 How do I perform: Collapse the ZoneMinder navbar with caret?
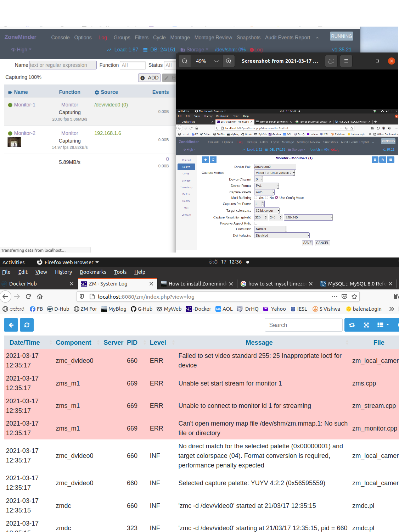pyautogui.click(x=317, y=38)
